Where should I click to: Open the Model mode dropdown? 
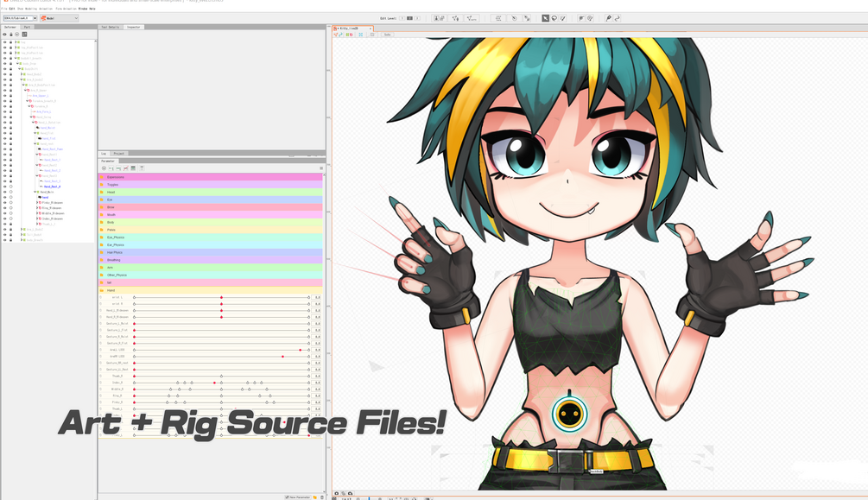click(x=60, y=18)
